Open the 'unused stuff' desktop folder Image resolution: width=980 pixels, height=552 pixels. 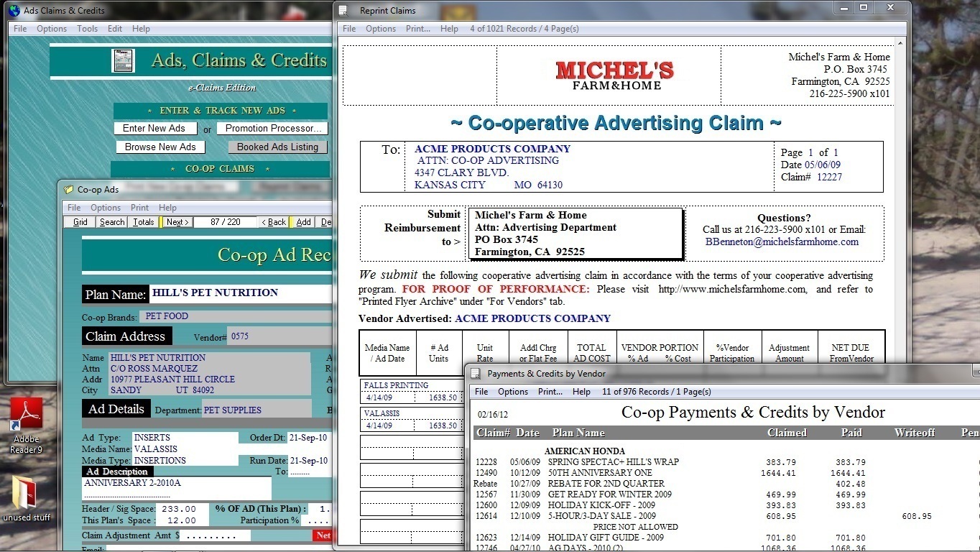[27, 497]
